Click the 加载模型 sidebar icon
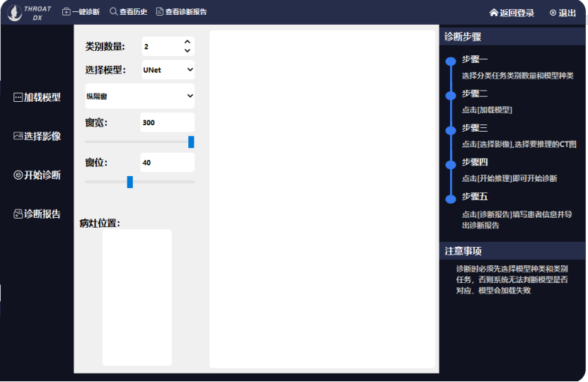 [18, 98]
